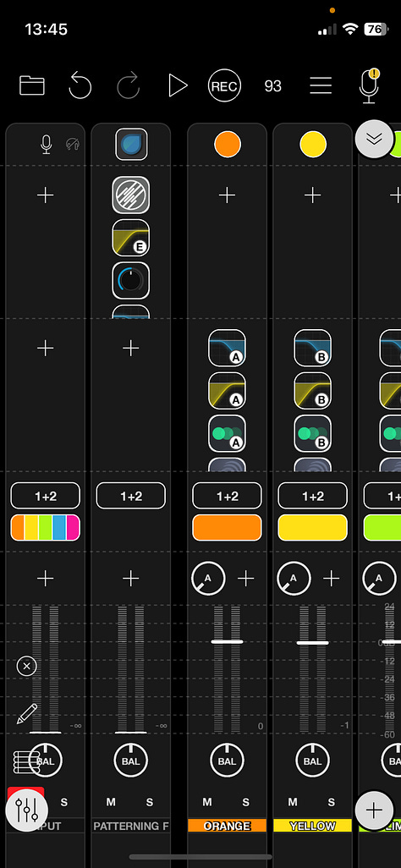The image size is (401, 868).
Task: Add effect in Input channel top slot
Action: pos(46,195)
